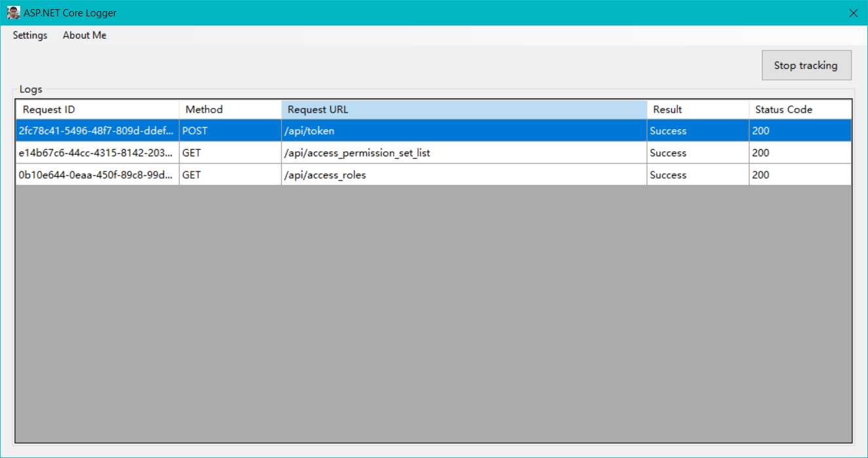Select request ID starting with e14b67c6
The height and width of the screenshot is (458, 868).
click(97, 153)
